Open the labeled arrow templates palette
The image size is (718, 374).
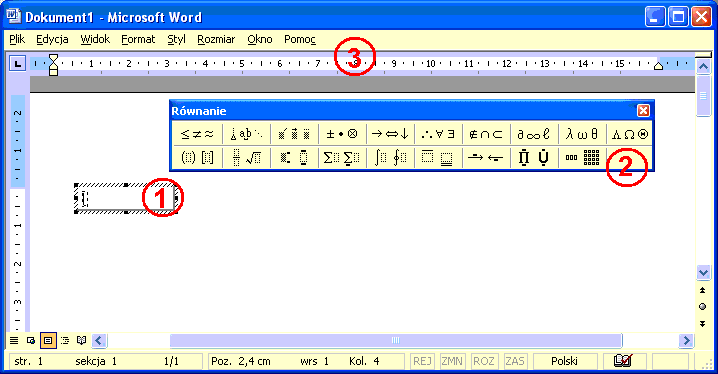(486, 157)
